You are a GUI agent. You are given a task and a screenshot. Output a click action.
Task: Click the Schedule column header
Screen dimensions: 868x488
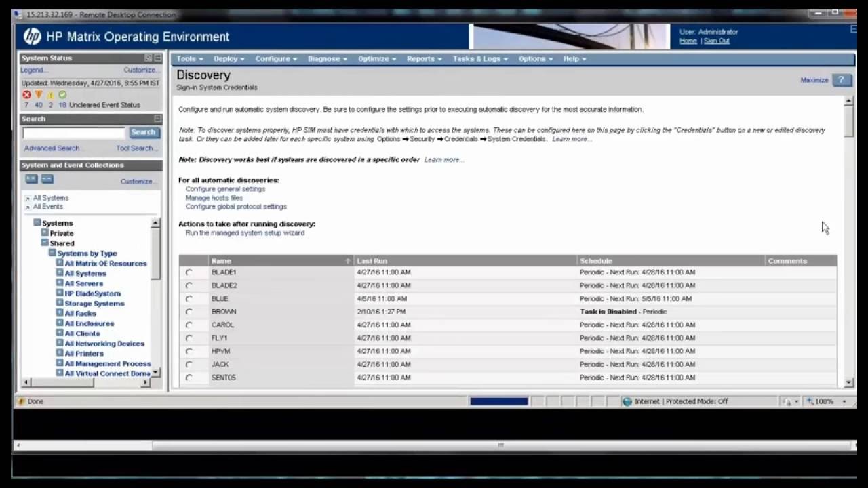[671, 261]
